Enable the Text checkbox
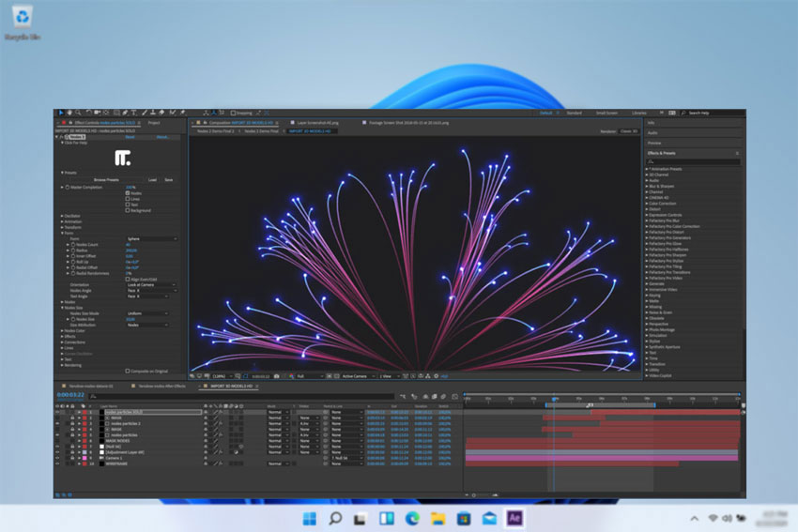Screen dimensions: 798x532 click(128, 205)
